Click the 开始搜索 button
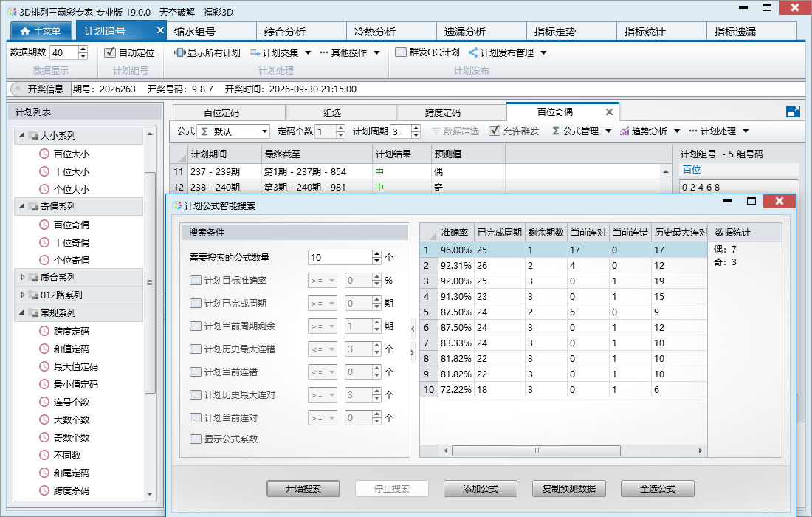The width and height of the screenshot is (812, 517). [303, 488]
